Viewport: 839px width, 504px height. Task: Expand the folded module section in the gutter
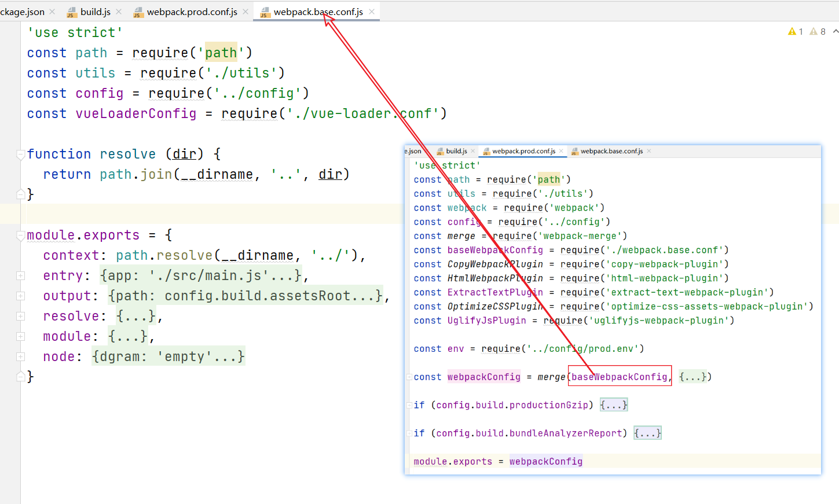pos(20,337)
